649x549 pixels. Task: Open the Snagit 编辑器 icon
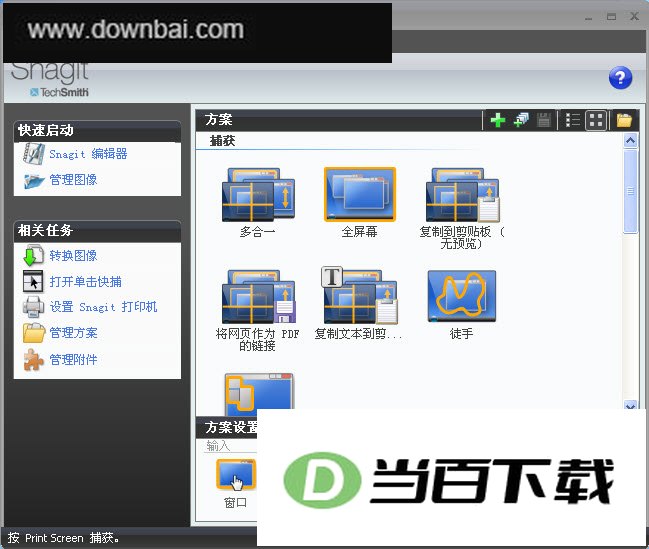[x=34, y=154]
